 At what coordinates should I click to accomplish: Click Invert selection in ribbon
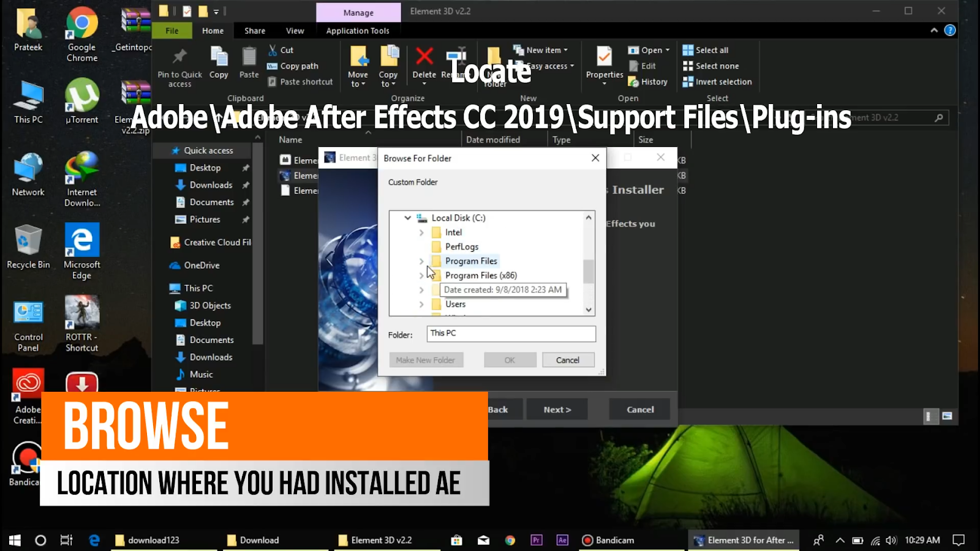pos(717,82)
